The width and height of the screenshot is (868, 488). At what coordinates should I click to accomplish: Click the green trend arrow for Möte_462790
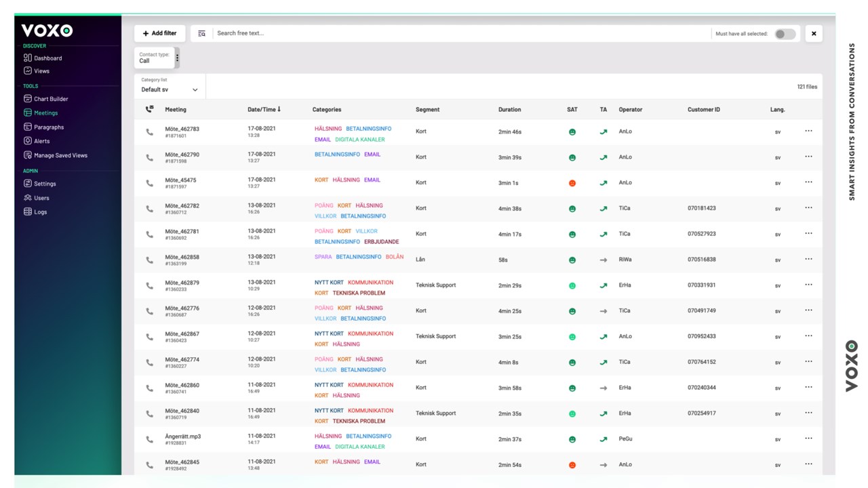pos(604,157)
